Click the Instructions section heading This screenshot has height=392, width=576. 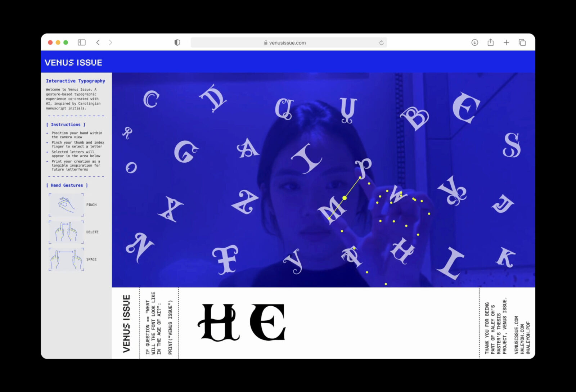66,125
